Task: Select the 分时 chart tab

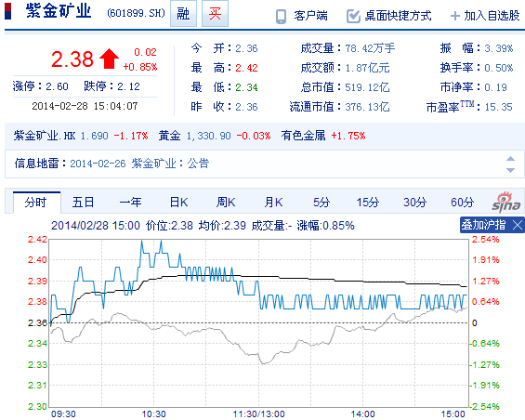Action: [x=36, y=203]
